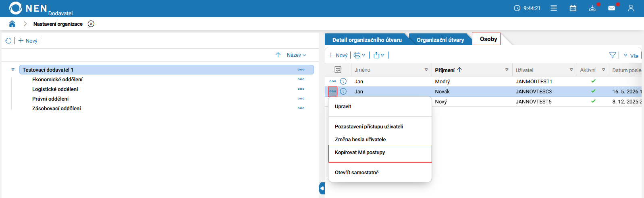The width and height of the screenshot is (644, 198).
Task: Switch to Detail organizačního útvaru tab
Action: (367, 39)
